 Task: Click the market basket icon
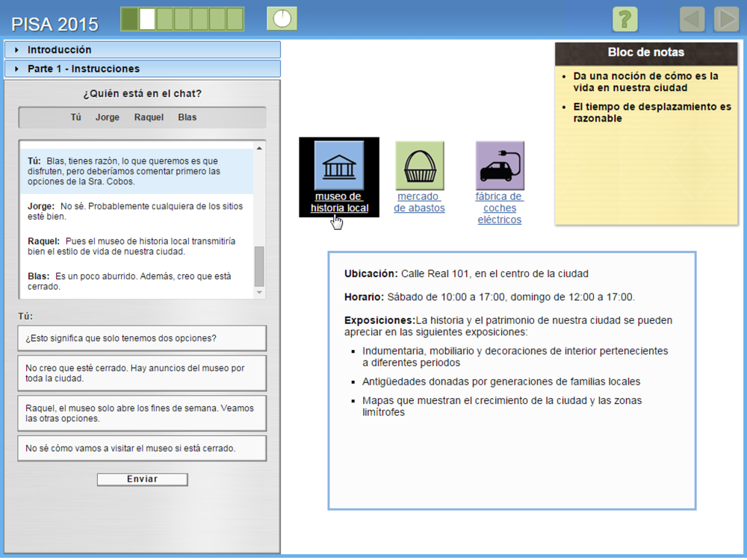419,165
